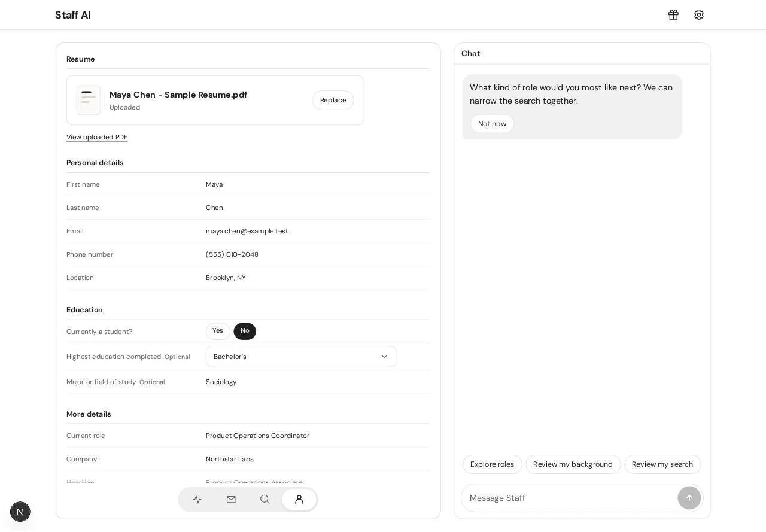Edit the first name value Maya
This screenshot has width=766, height=532.
click(214, 185)
